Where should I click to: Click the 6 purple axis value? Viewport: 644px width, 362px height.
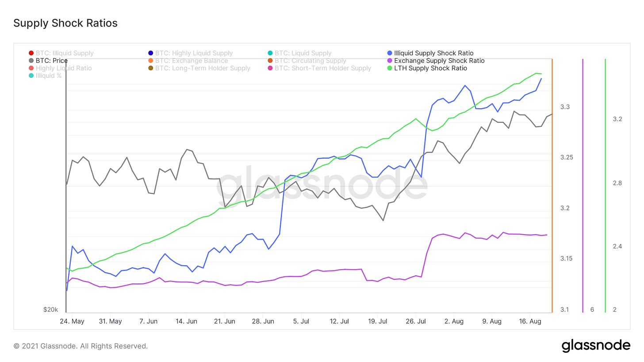click(592, 309)
